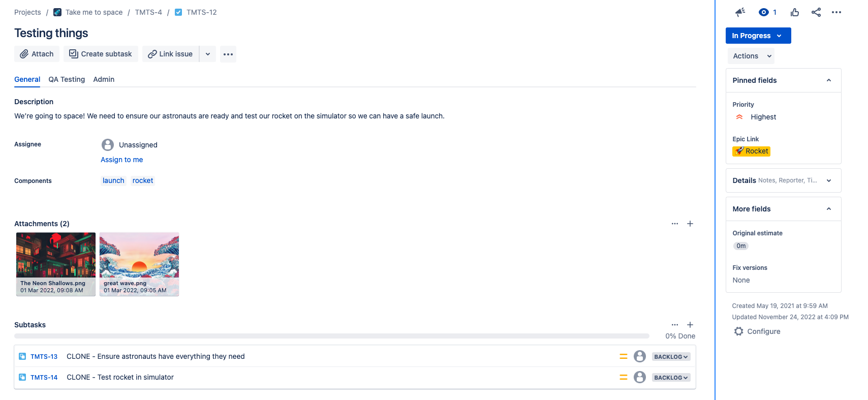Open The Neon Shallows.png attachment thumbnail
The image size is (868, 400).
[x=56, y=264]
